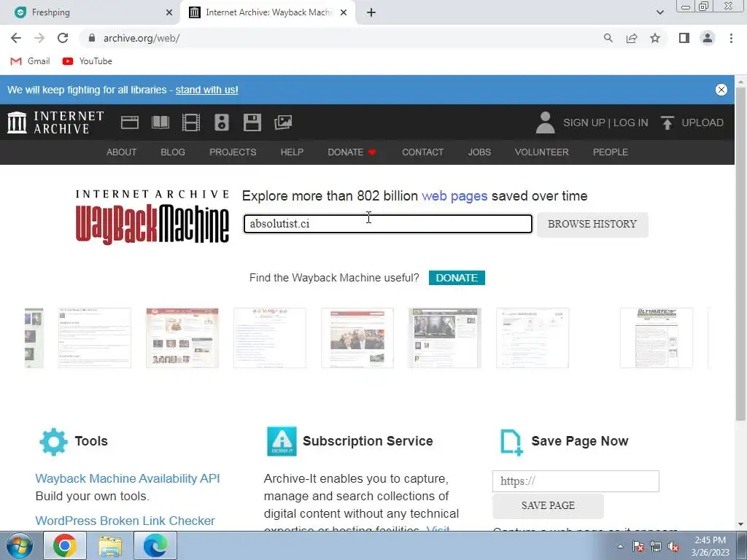This screenshot has width=747, height=560.
Task: Click the BROWSE HISTORY button
Action: [x=592, y=225]
